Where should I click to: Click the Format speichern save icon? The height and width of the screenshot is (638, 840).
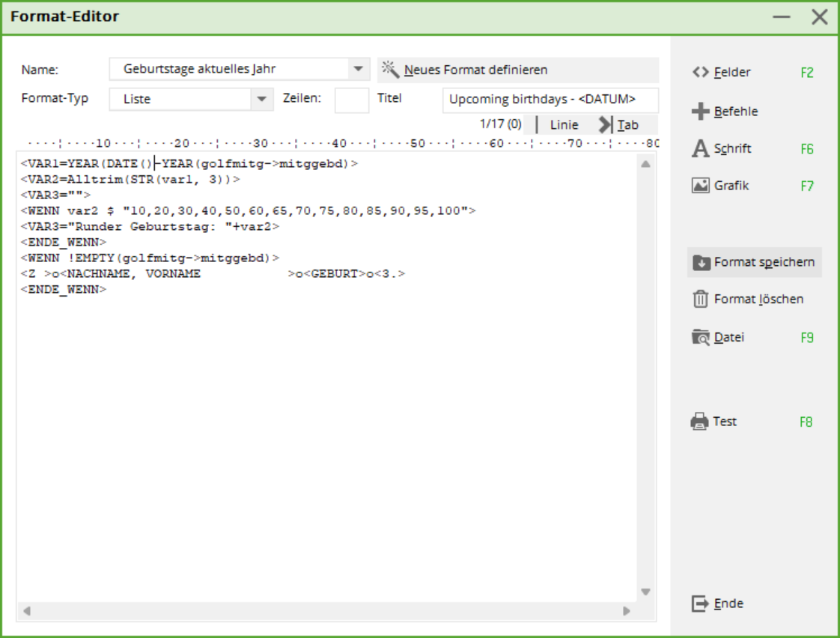(x=701, y=263)
